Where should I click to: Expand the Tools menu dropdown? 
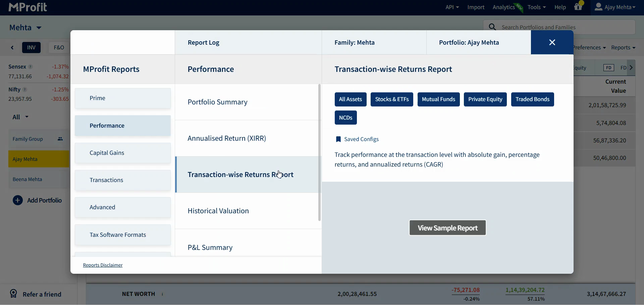[x=536, y=7]
